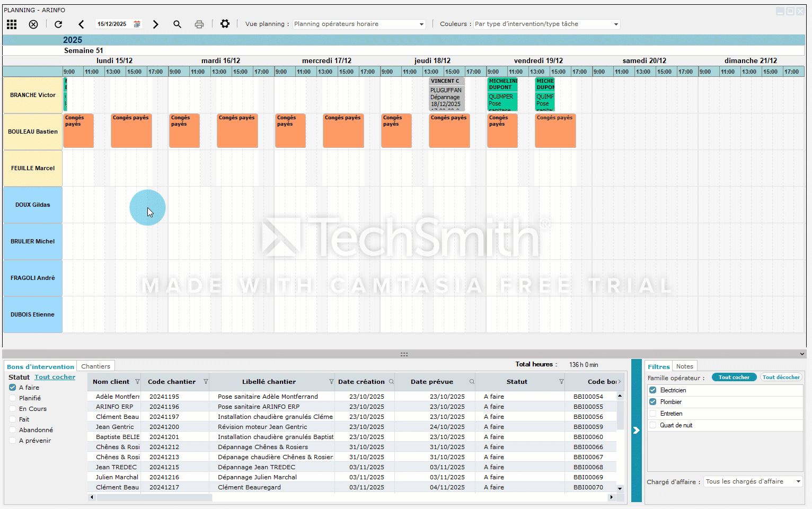Refresh the planning view
Image resolution: width=812 pixels, height=509 pixels.
(58, 24)
